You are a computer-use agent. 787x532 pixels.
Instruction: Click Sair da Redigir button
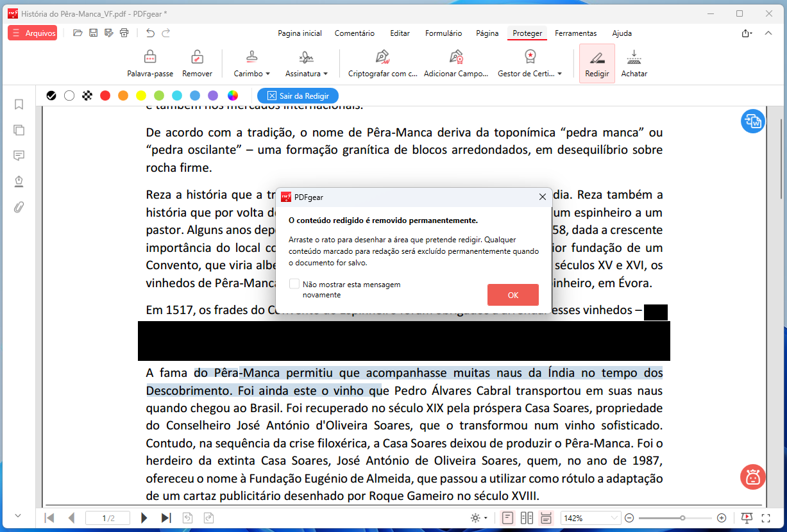[298, 96]
